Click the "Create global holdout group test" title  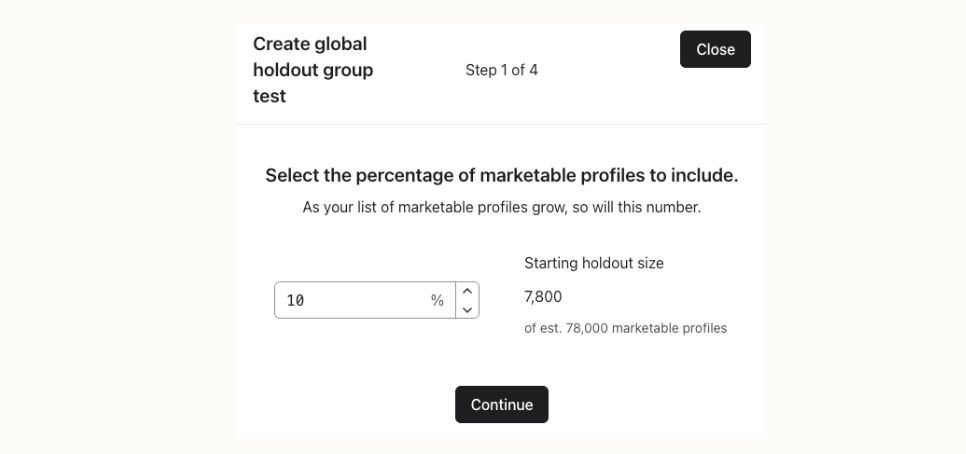[x=312, y=70]
